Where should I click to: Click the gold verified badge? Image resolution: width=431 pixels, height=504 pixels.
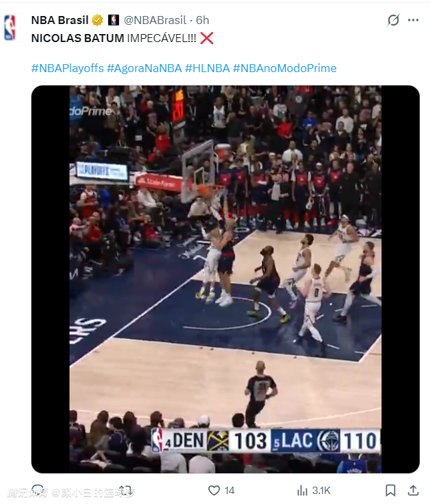97,20
